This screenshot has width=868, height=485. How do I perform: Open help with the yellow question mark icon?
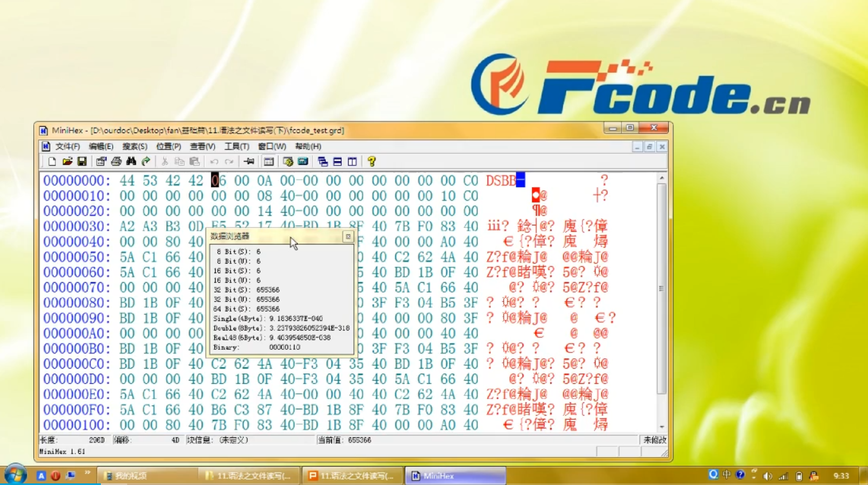point(372,161)
